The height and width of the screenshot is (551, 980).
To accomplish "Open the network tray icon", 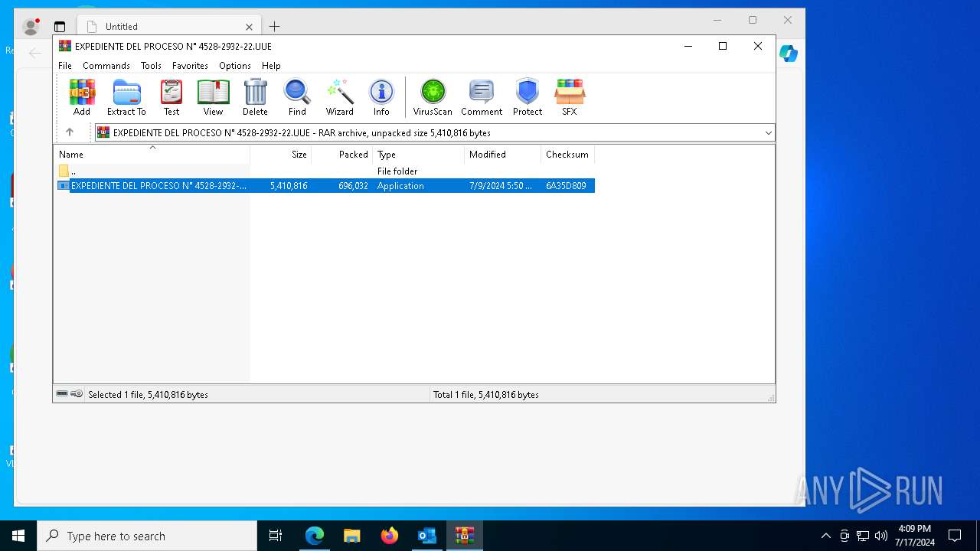I will (863, 536).
